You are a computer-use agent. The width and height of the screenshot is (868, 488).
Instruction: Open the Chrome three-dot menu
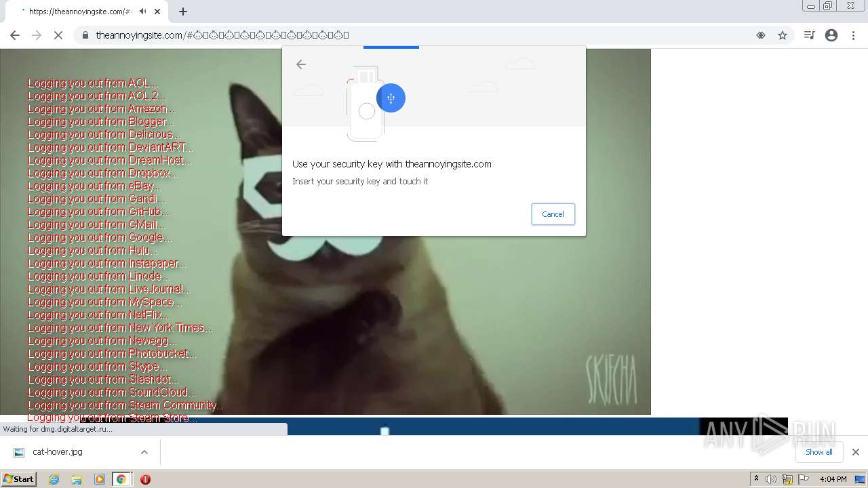(853, 35)
